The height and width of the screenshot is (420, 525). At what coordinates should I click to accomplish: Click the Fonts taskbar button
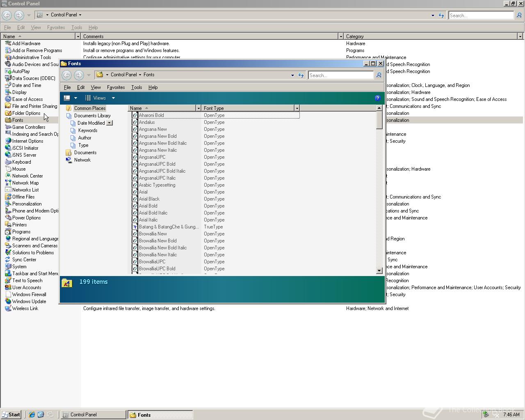tap(160, 415)
